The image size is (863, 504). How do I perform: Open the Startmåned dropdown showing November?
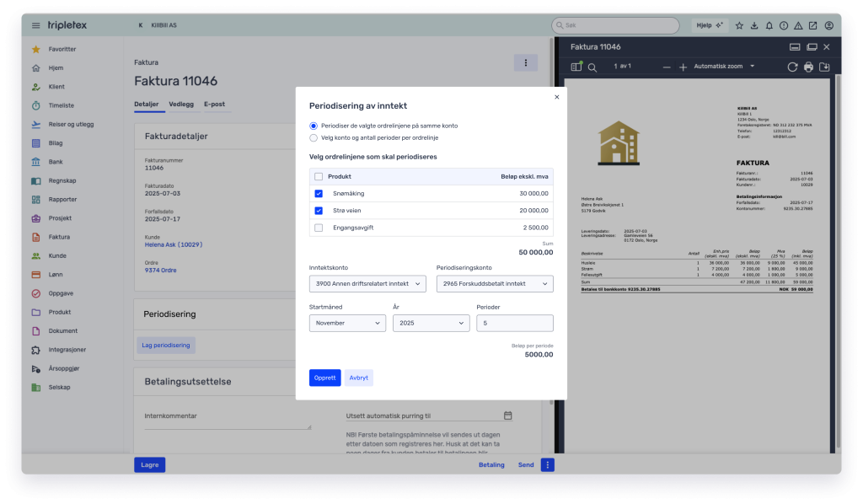coord(346,323)
